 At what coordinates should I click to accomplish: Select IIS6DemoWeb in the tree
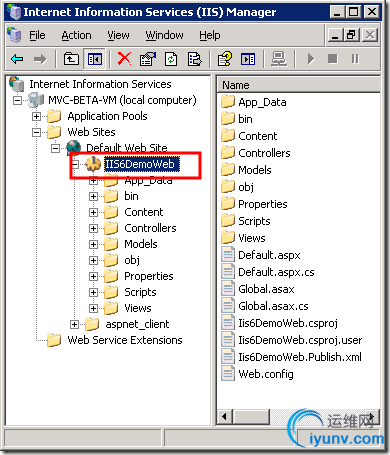click(x=142, y=164)
